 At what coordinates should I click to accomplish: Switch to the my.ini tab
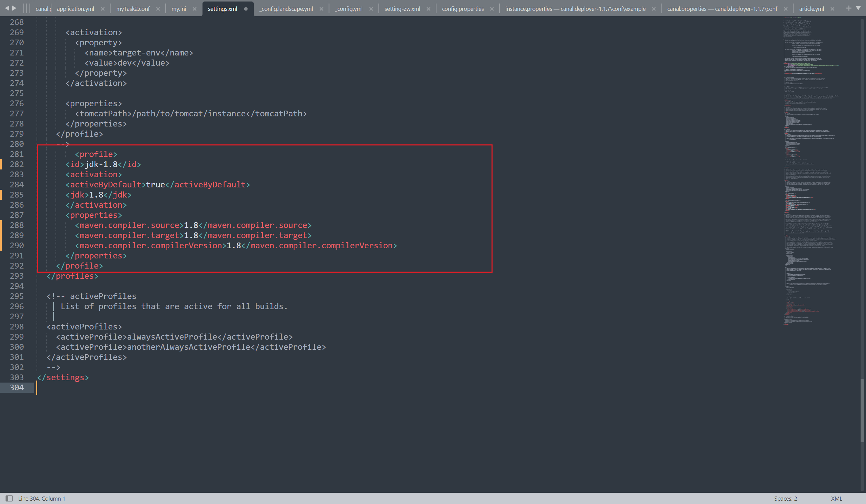tap(178, 8)
